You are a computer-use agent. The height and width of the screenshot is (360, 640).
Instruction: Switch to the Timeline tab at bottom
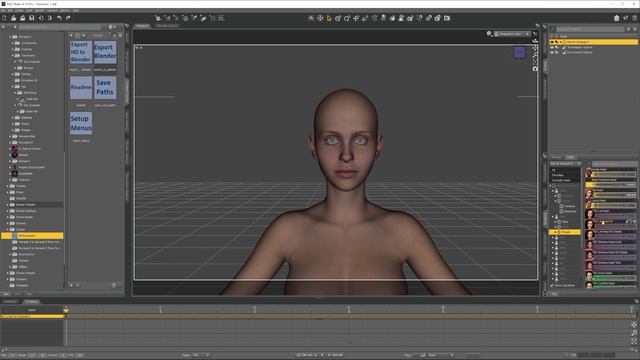31,302
